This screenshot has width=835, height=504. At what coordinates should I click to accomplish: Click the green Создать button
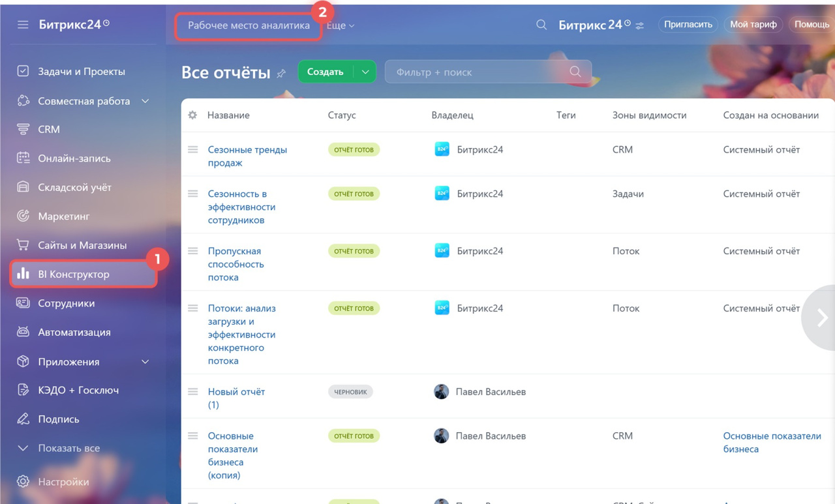coord(326,72)
